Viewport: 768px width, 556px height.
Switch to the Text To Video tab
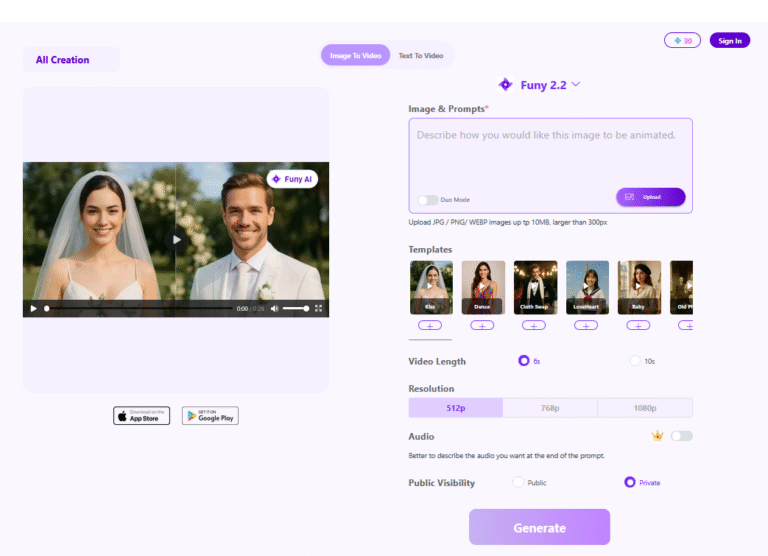click(421, 55)
